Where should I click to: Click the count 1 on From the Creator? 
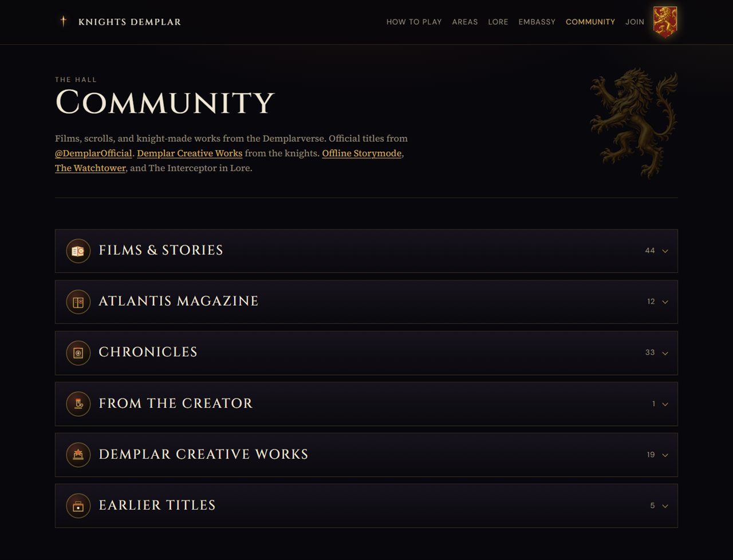(653, 404)
